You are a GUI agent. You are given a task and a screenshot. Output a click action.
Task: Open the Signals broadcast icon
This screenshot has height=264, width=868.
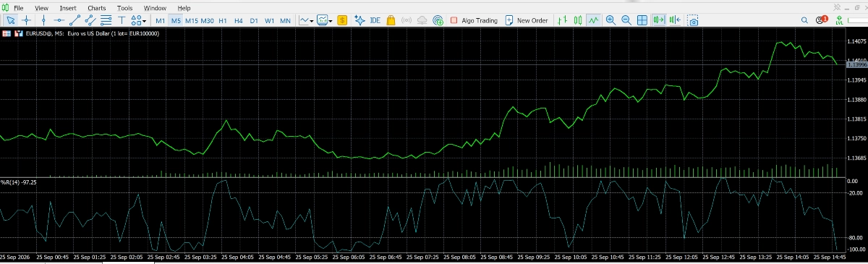(x=406, y=20)
